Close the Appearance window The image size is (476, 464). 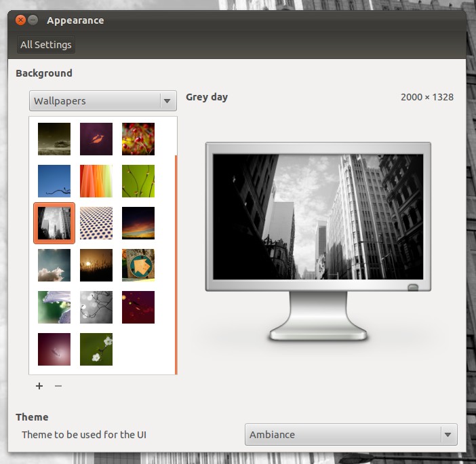(20, 20)
